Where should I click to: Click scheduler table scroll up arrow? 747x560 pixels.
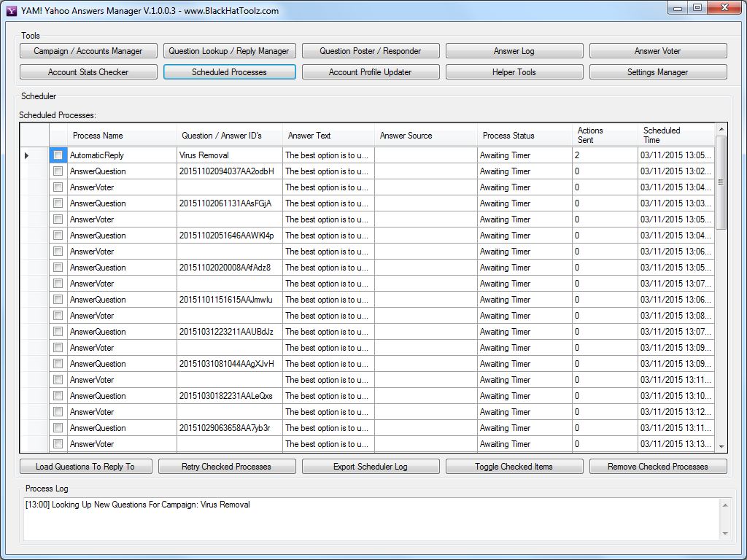tap(721, 129)
